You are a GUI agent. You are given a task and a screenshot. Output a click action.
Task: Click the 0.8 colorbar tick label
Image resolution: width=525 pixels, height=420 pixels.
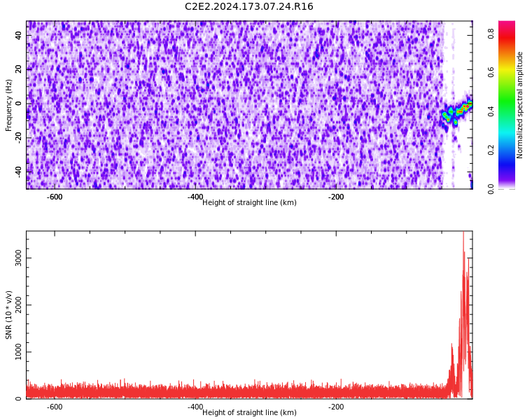click(491, 34)
